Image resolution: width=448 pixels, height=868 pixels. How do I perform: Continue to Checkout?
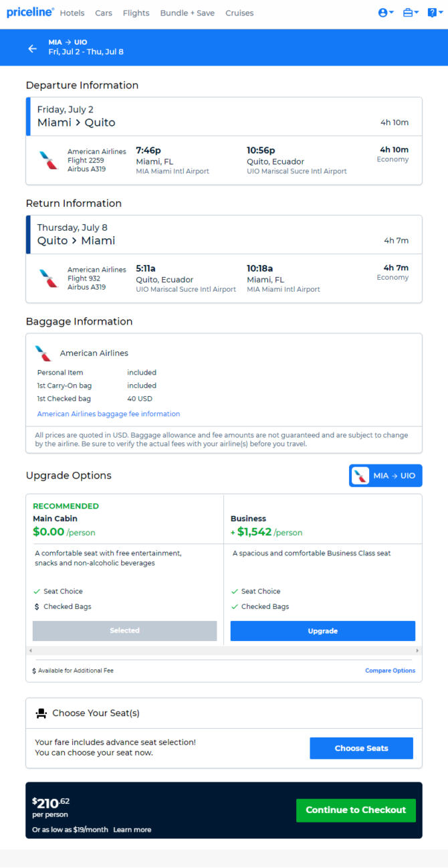pyautogui.click(x=356, y=810)
